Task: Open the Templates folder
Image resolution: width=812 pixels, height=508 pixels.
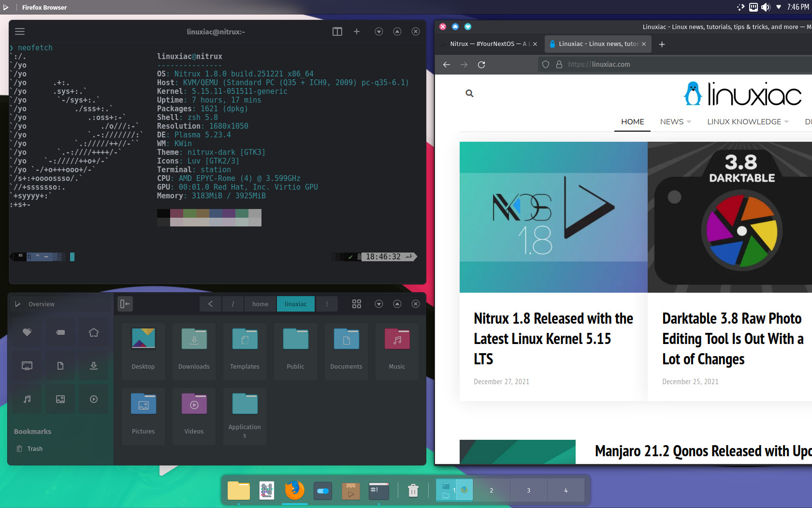Action: (245, 351)
